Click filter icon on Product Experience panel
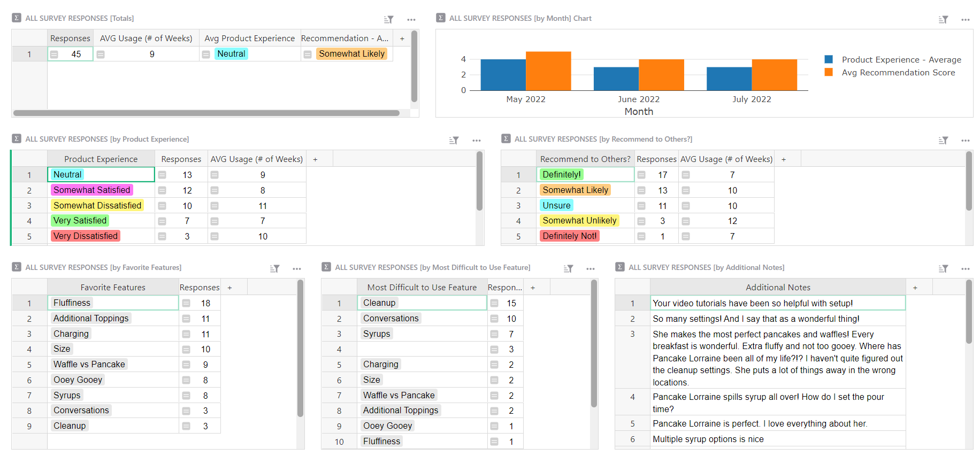The height and width of the screenshot is (456, 980). (x=454, y=141)
